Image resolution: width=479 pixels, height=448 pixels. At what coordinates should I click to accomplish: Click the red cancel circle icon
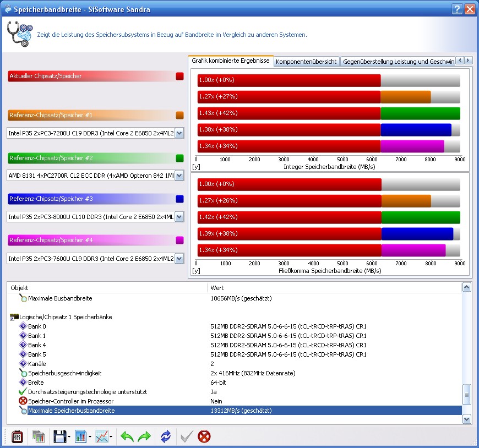click(204, 436)
